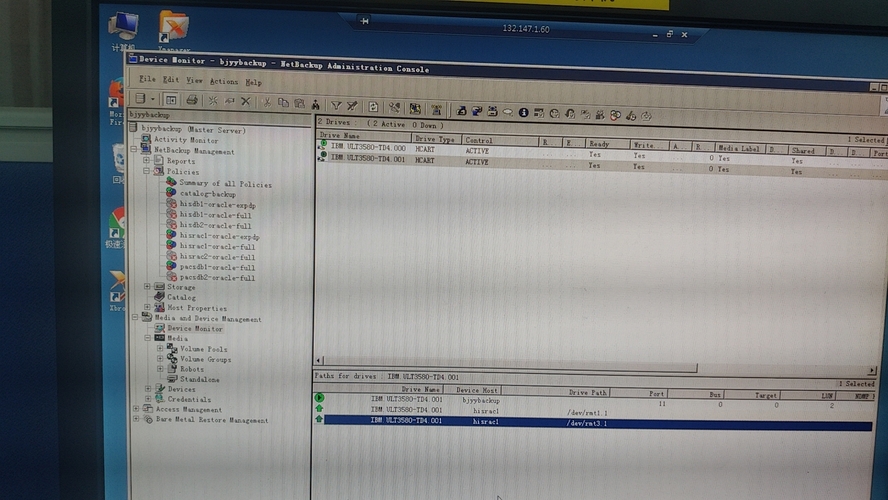Open the Xbrowser desktop shortcut
Image resolution: width=888 pixels, height=500 pixels.
[117, 289]
